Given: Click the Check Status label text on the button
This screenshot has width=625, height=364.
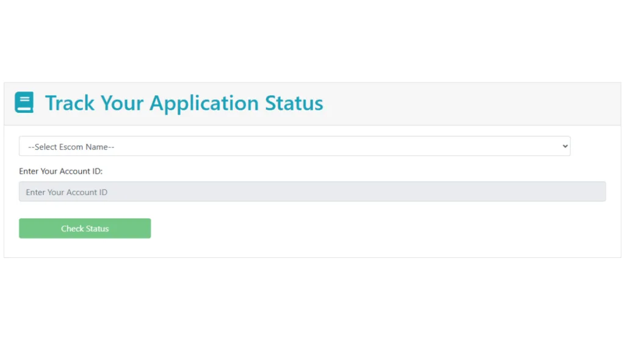Looking at the screenshot, I should click(85, 229).
